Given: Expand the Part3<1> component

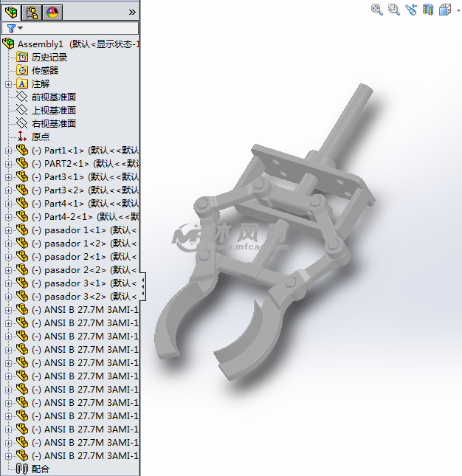Looking at the screenshot, I should (x=9, y=177).
